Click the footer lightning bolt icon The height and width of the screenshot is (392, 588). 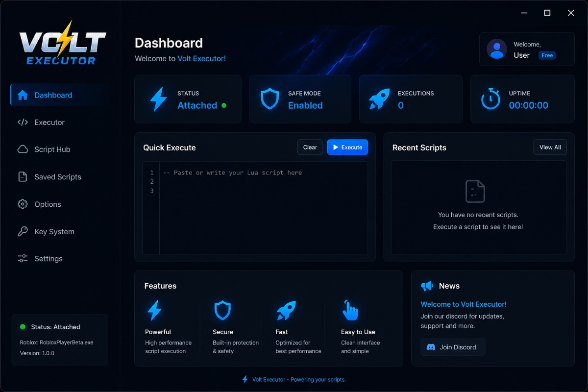coord(245,379)
